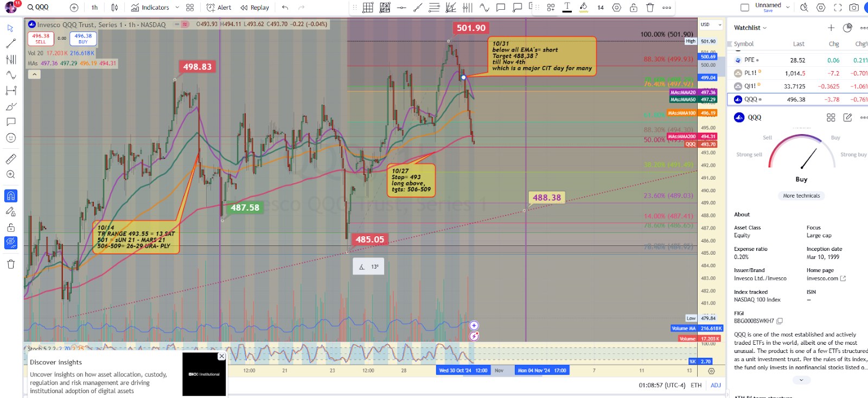
Task: Expand the Unnamed layout dropdown arrow
Action: click(788, 8)
